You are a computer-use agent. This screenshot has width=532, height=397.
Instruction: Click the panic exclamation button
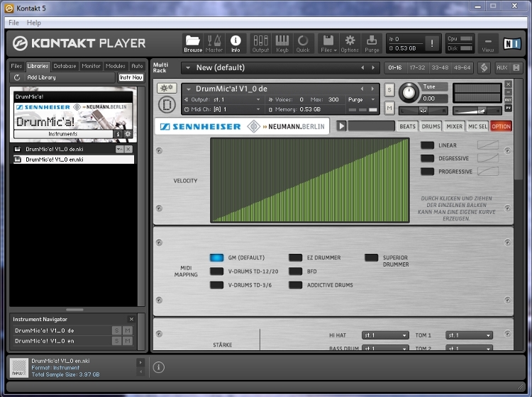pos(431,43)
